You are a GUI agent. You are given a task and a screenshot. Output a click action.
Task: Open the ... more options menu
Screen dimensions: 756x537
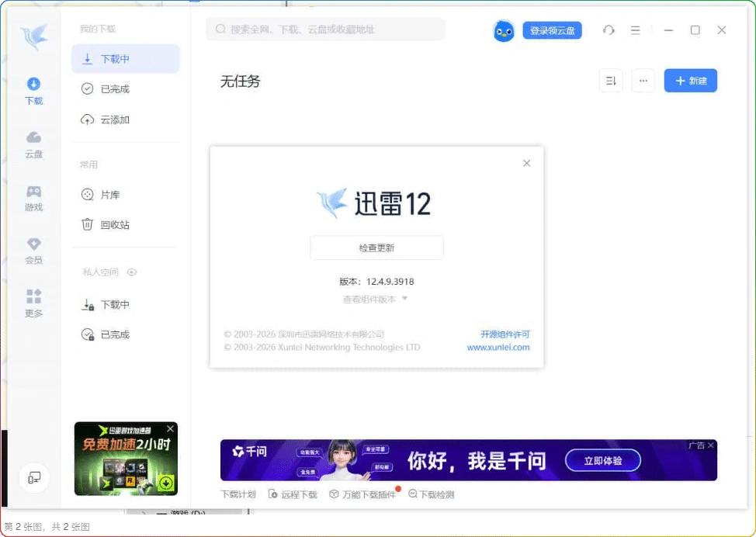(x=643, y=80)
